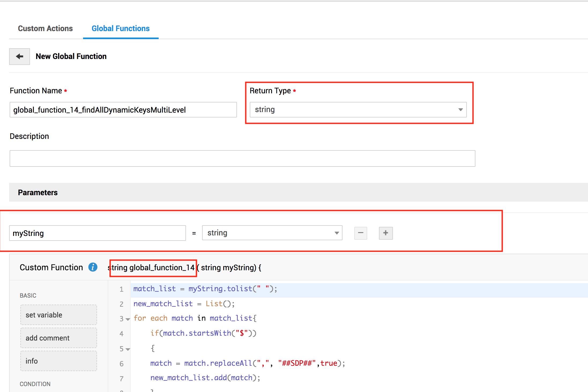Collapse code fold arrow at line 5
Screen dimensions: 588x392
(x=128, y=349)
